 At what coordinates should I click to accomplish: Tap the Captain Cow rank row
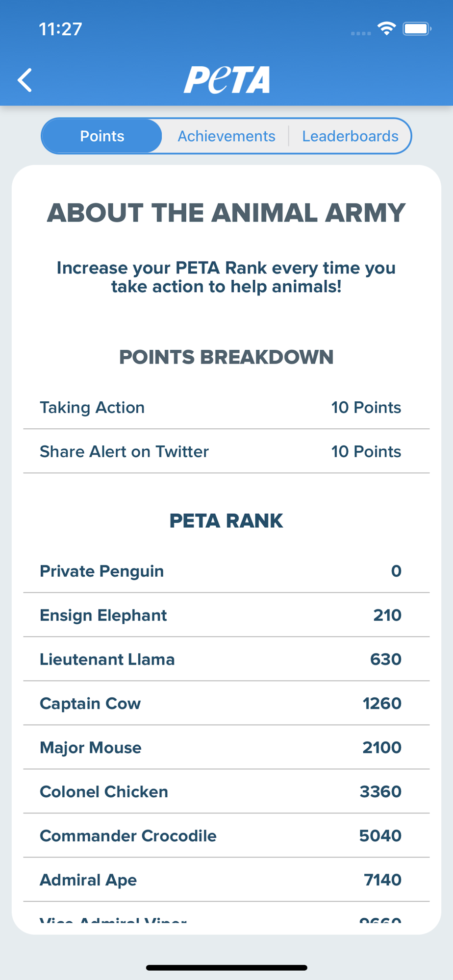point(226,704)
